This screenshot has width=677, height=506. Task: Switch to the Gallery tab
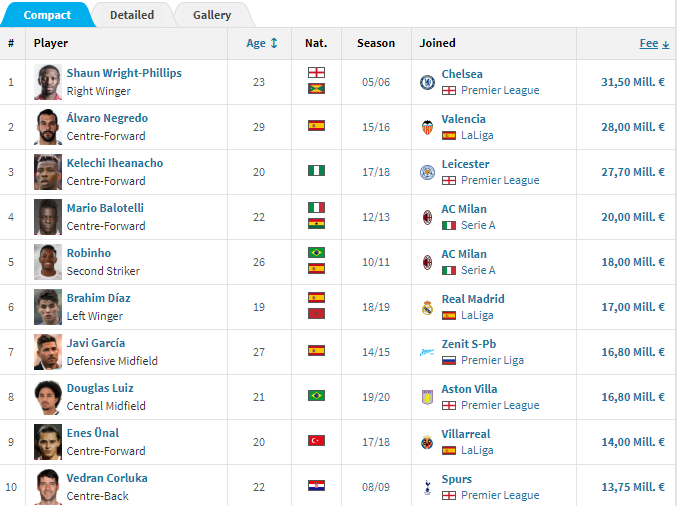click(212, 15)
